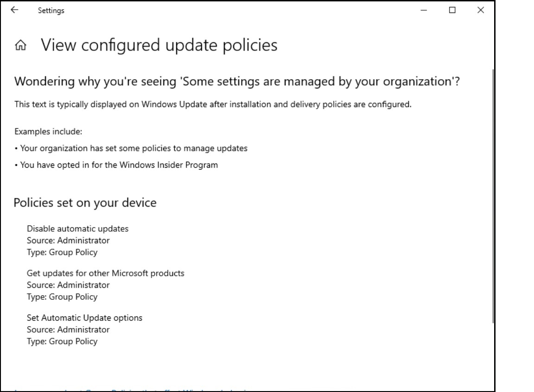Click 'Source: Administrator' under Disable automatic updates
The width and height of the screenshot is (534, 392).
coord(68,240)
